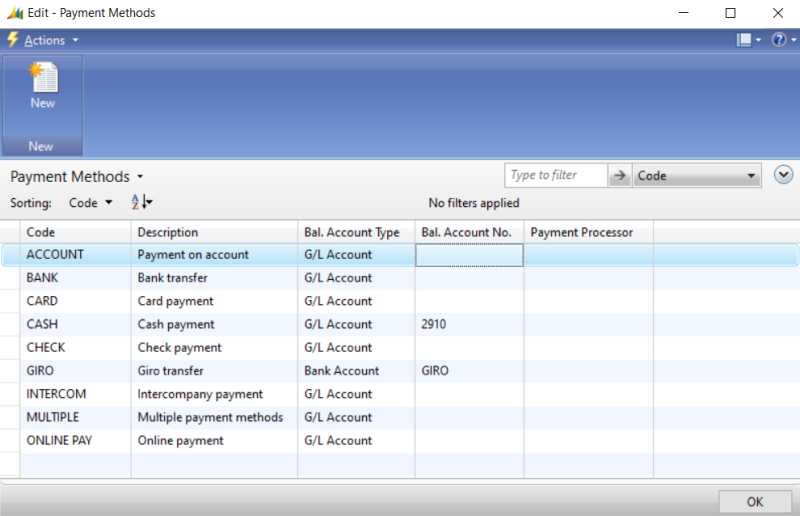
Task: Select the GIRO code cell
Action: click(x=40, y=371)
